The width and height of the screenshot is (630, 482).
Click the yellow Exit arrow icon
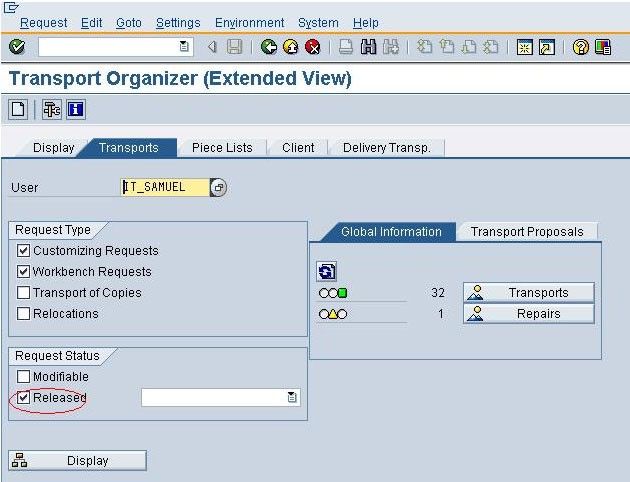290,47
